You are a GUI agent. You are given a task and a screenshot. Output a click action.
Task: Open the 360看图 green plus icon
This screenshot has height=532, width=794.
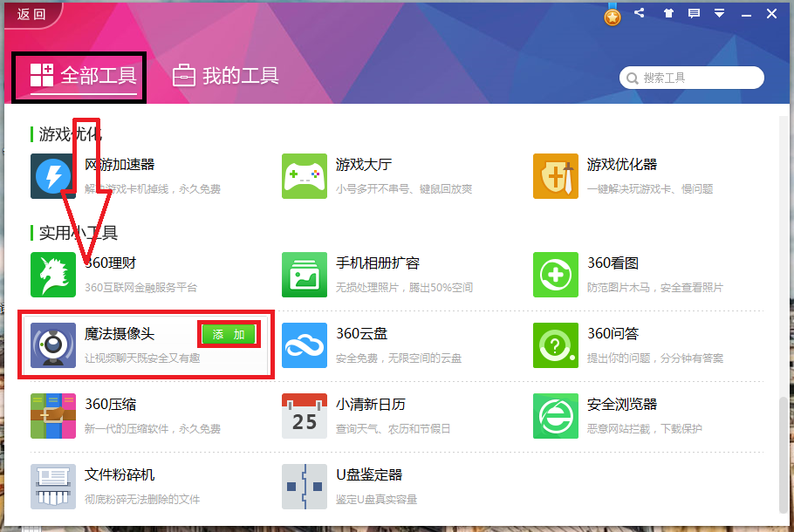point(556,275)
